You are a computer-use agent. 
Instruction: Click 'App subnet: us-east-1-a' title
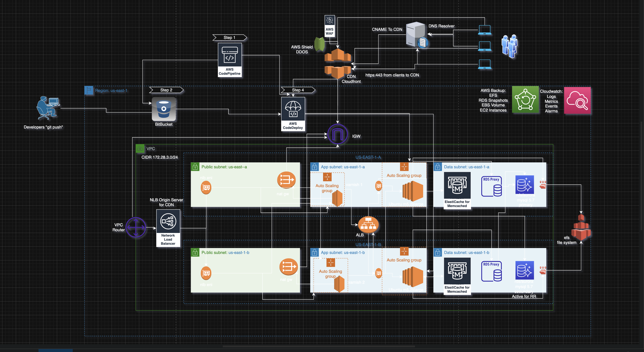coord(343,167)
